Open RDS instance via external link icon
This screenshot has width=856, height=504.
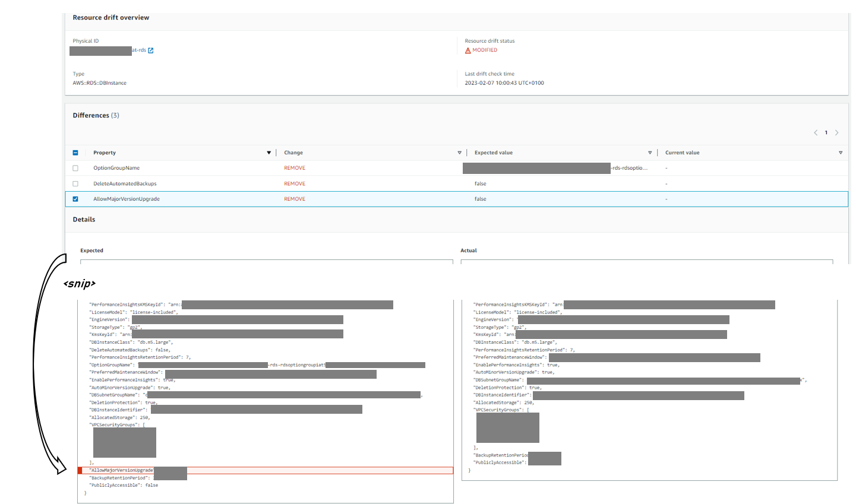click(151, 50)
